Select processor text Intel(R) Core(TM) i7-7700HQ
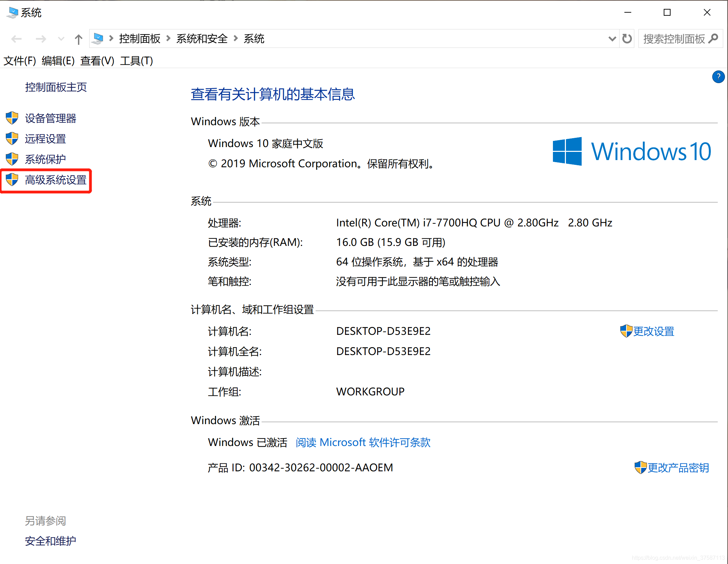Image resolution: width=728 pixels, height=564 pixels. point(474,223)
